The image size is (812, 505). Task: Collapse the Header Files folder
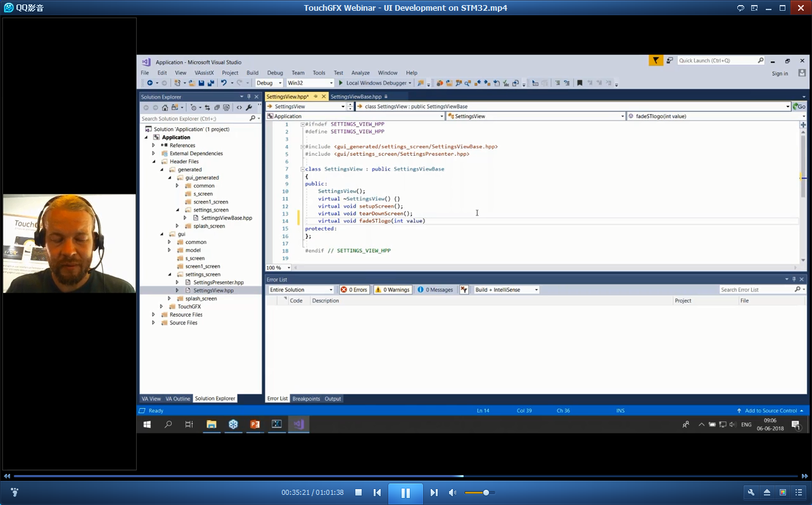point(153,162)
